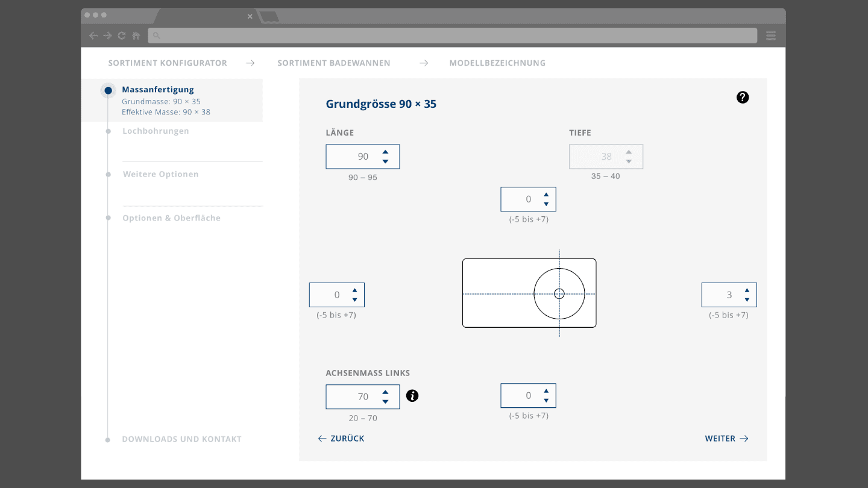Viewport: 868px width, 488px height.
Task: Open Optionen & Oberfläche step
Action: 171,218
